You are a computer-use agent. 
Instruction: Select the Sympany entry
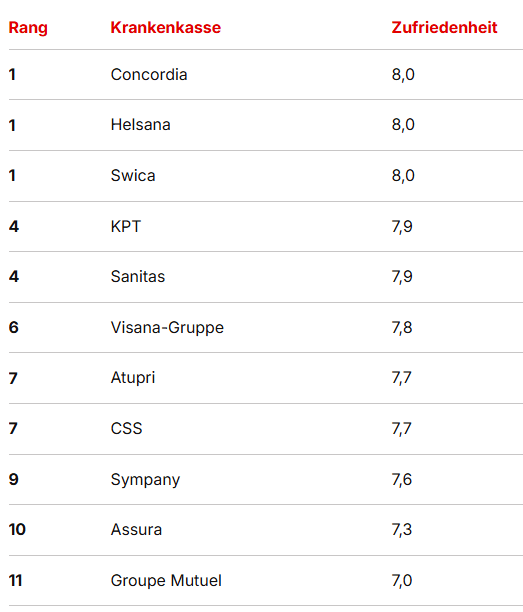click(x=145, y=480)
